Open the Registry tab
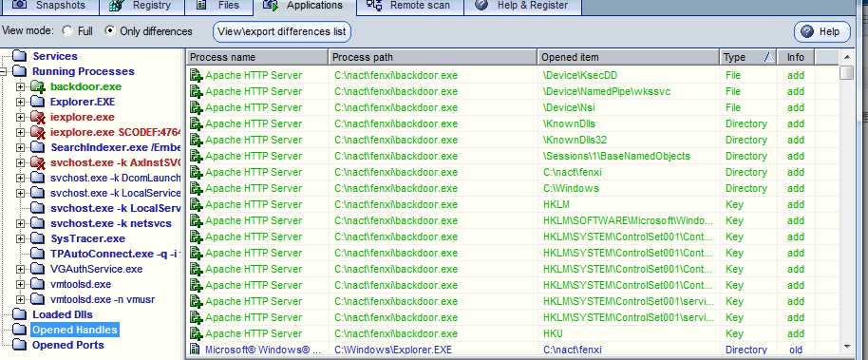The width and height of the screenshot is (868, 360). tap(142, 6)
